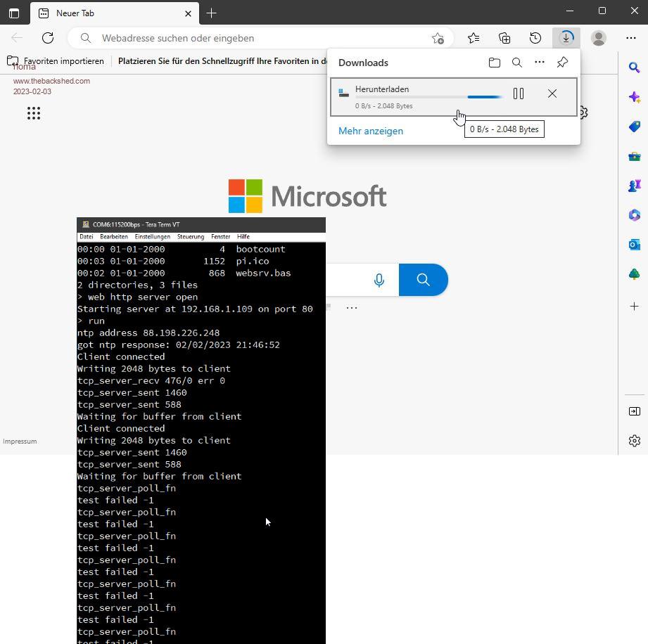Viewport: 648px width, 644px height.
Task: Open the Favorites list
Action: click(474, 38)
